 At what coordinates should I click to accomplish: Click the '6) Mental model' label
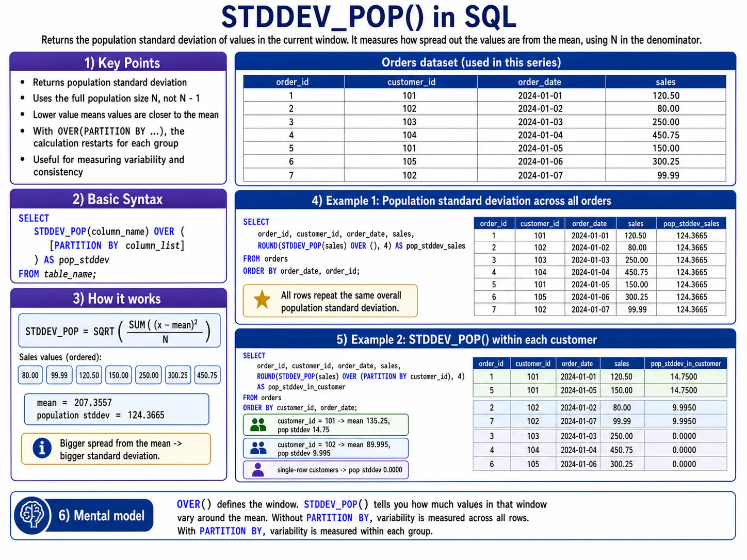tap(101, 515)
